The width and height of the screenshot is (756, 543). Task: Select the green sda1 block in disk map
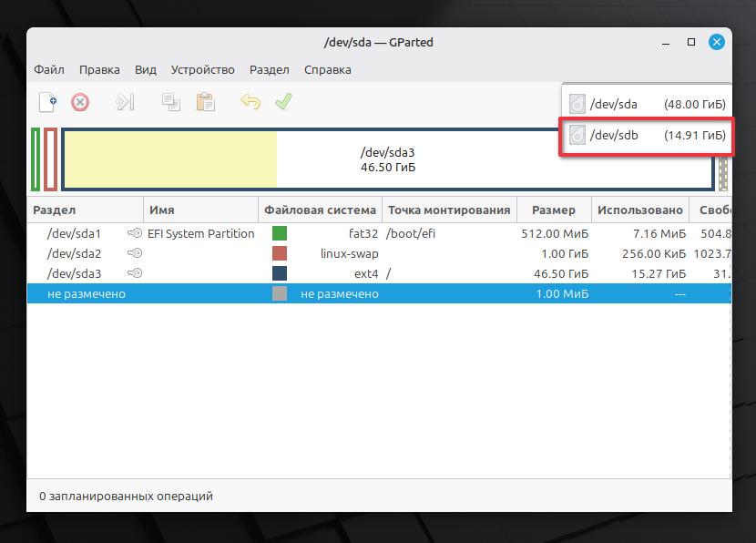pyautogui.click(x=36, y=159)
